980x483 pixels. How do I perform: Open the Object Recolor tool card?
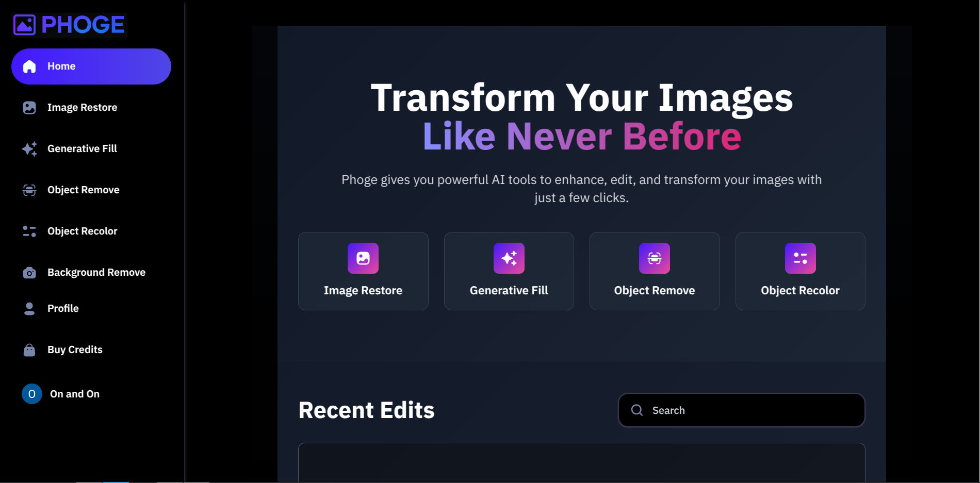point(800,271)
